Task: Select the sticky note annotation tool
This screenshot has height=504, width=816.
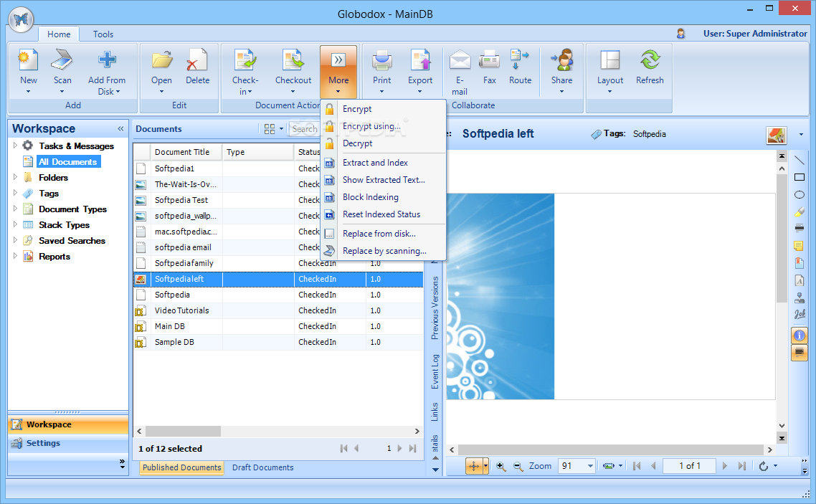Action: [800, 246]
